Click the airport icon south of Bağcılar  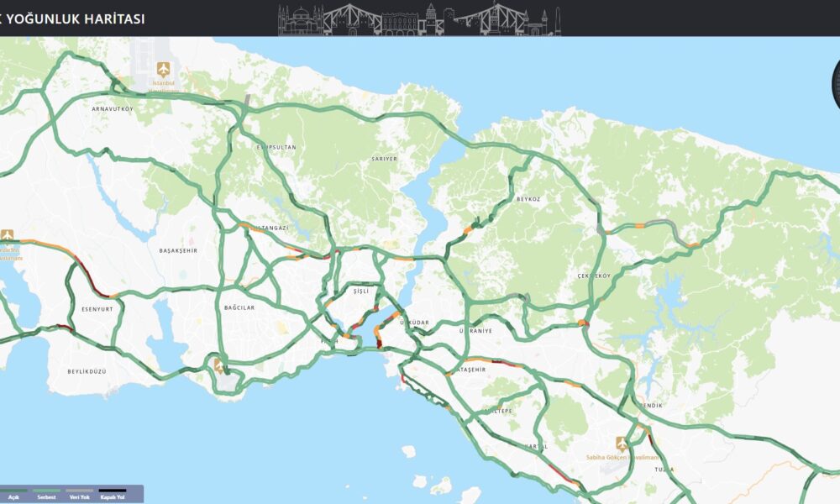coord(218,365)
